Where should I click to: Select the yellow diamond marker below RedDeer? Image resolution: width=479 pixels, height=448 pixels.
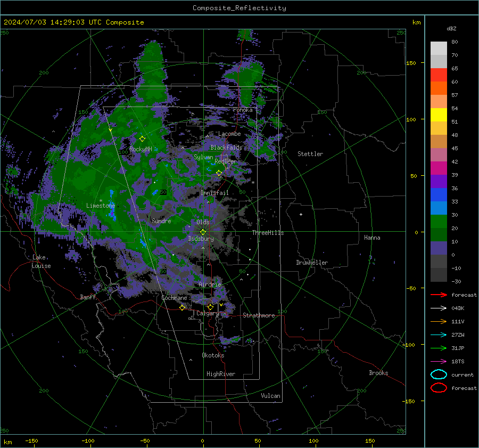click(x=219, y=173)
